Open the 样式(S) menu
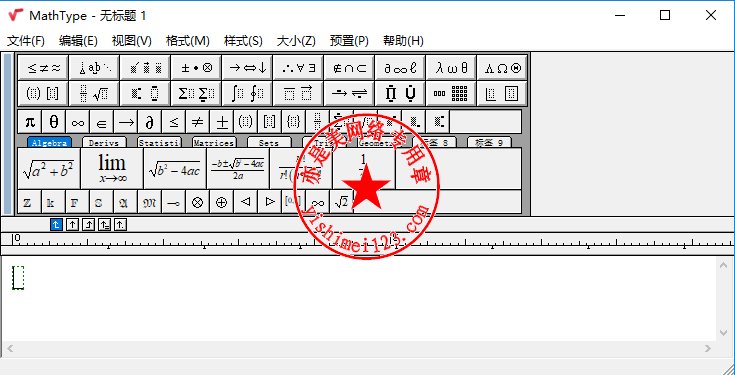735x375 pixels. tap(243, 41)
